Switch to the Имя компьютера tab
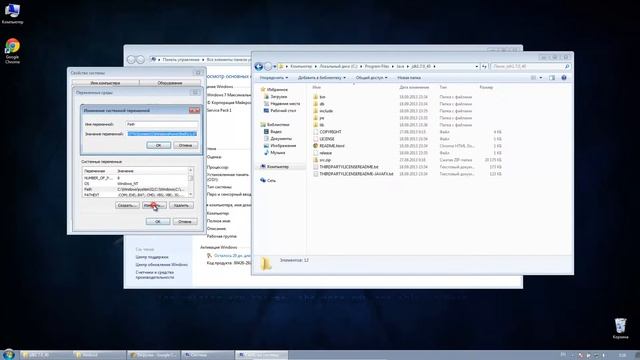 coord(105,83)
